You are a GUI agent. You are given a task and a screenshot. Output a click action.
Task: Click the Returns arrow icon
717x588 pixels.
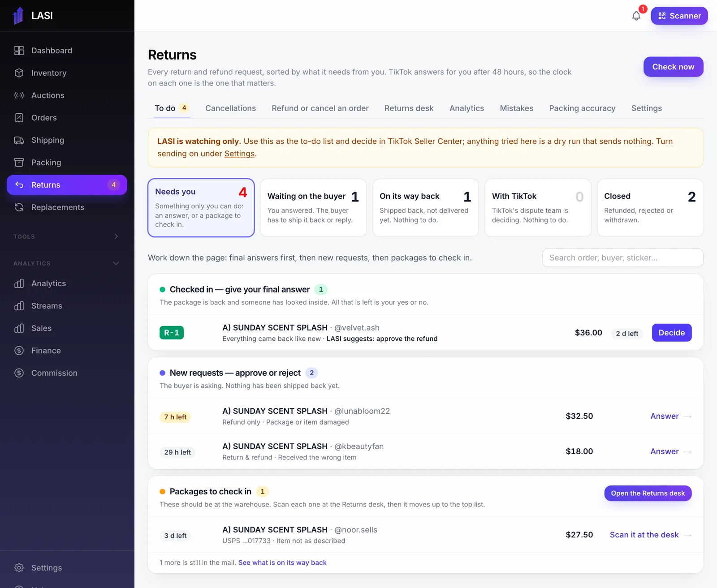pyautogui.click(x=19, y=185)
